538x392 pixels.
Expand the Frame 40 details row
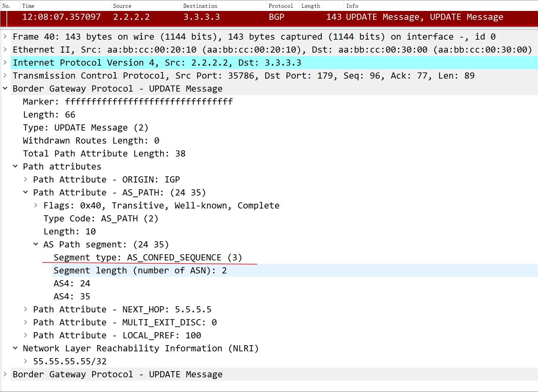[5, 36]
